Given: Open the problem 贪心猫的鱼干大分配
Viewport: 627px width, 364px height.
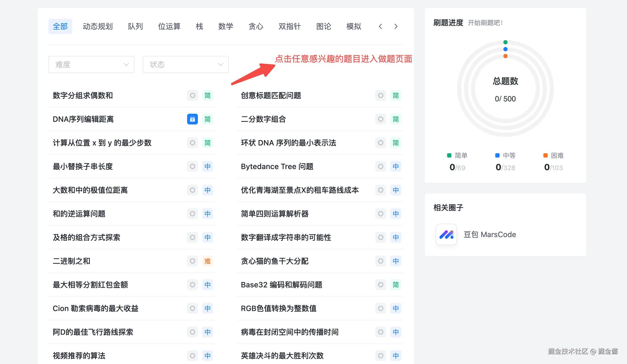Looking at the screenshot, I should (275, 261).
